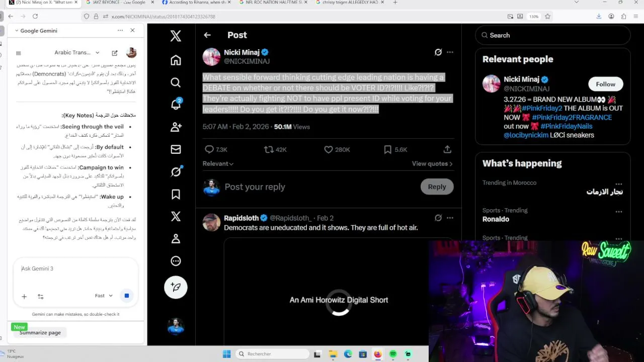The width and height of the screenshot is (644, 362).
Task: Open the @locibynickim mention link
Action: [x=526, y=135]
